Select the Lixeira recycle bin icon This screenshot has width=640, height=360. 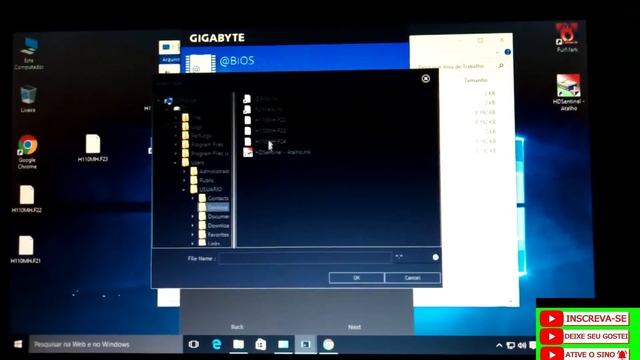pos(28,99)
